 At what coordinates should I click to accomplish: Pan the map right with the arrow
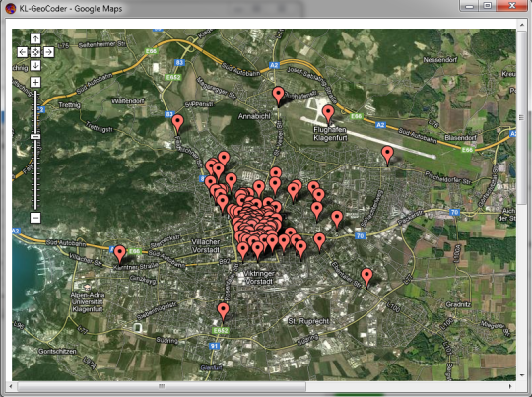click(49, 52)
